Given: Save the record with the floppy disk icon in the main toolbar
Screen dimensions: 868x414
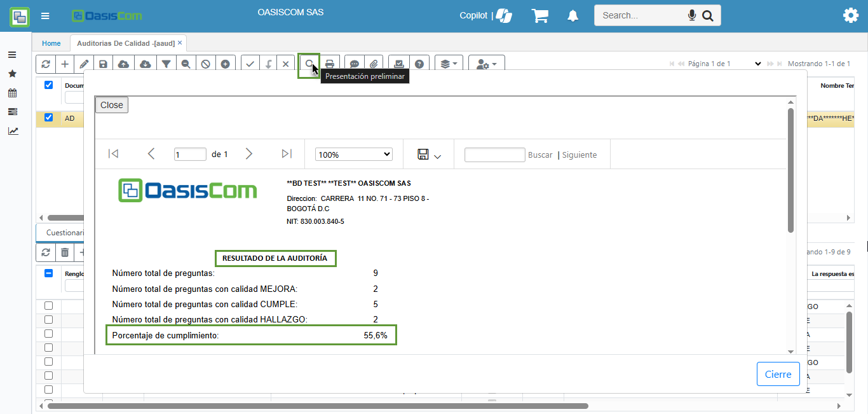Looking at the screenshot, I should [x=103, y=64].
